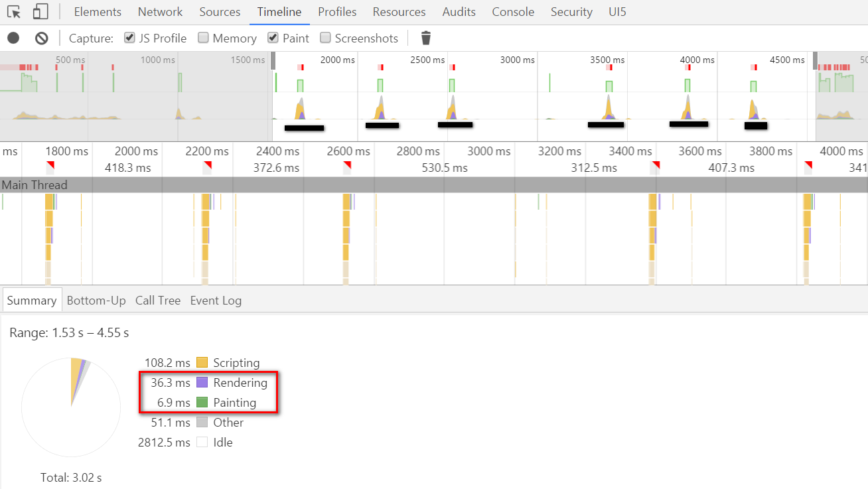
Task: Select the 530.5 ms frame label
Action: tap(445, 168)
